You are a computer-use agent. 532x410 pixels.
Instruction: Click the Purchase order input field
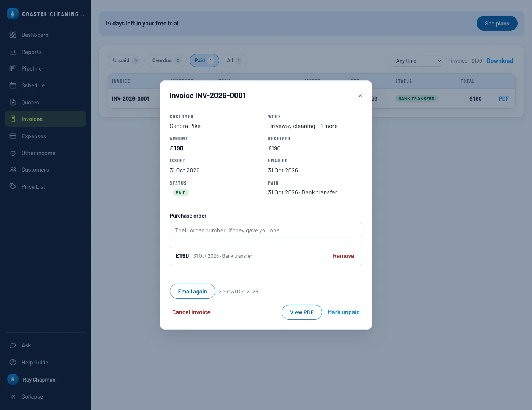coord(266,230)
